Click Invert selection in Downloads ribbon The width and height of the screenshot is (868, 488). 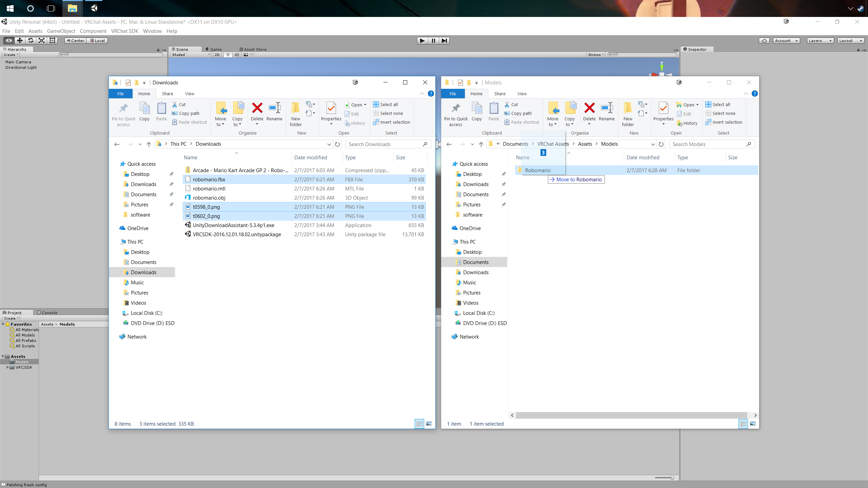click(x=392, y=122)
